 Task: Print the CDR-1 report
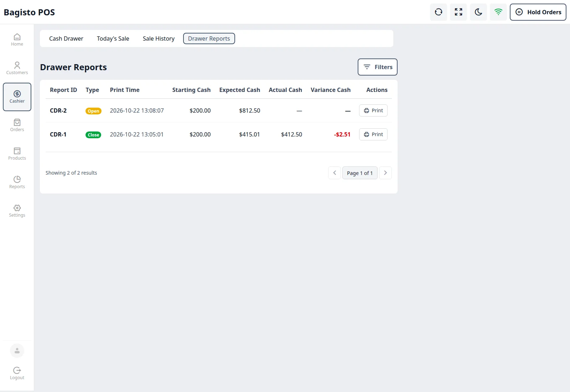click(x=373, y=134)
